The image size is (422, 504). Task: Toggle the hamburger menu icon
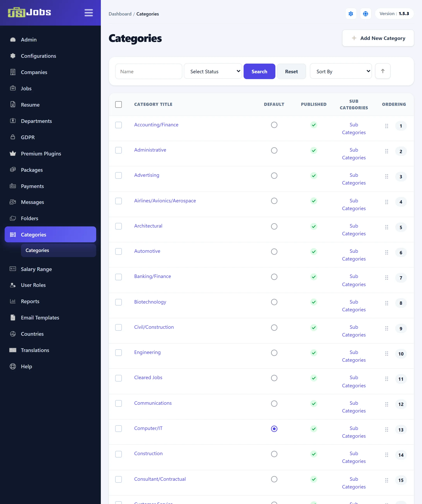point(89,13)
